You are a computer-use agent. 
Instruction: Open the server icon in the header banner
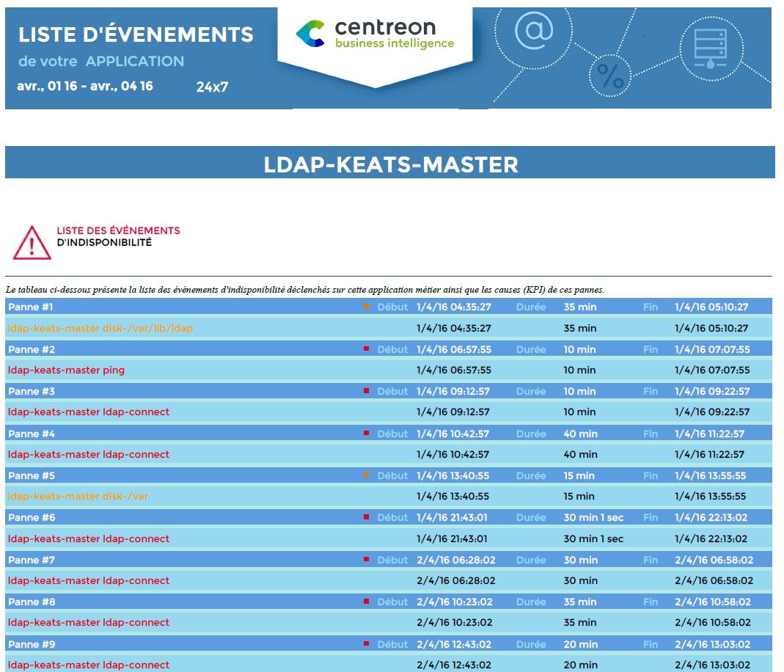(x=711, y=45)
